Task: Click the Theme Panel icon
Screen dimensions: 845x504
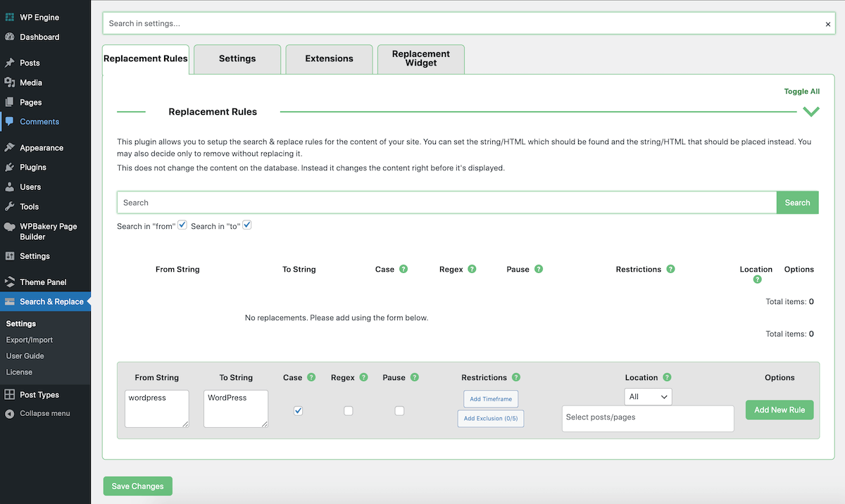Action: click(x=10, y=282)
